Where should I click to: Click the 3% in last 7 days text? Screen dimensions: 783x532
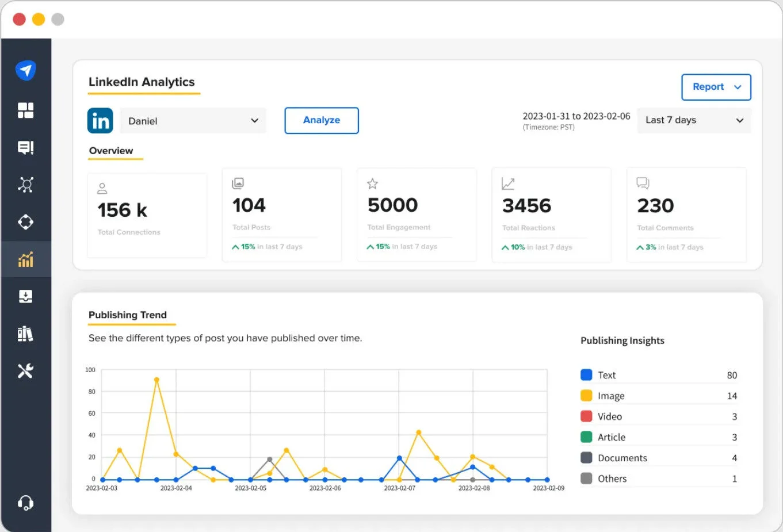(674, 247)
